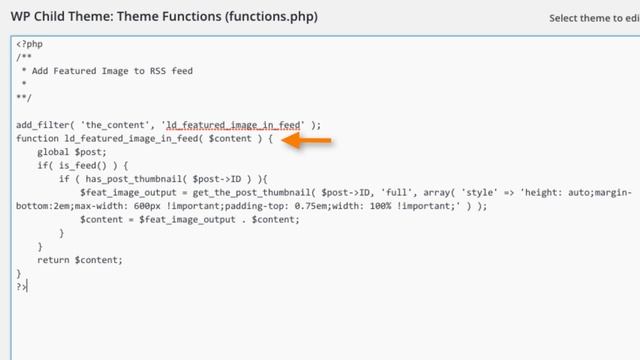Click the '$content = $feat_image_output . $content;' line
Image resolution: width=640 pixels, height=360 pixels.
pos(190,220)
